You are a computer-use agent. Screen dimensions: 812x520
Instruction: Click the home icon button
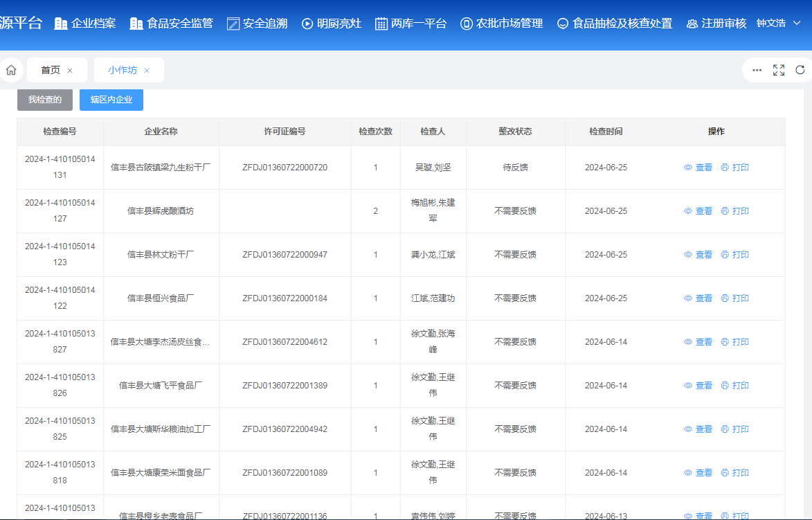click(x=11, y=70)
